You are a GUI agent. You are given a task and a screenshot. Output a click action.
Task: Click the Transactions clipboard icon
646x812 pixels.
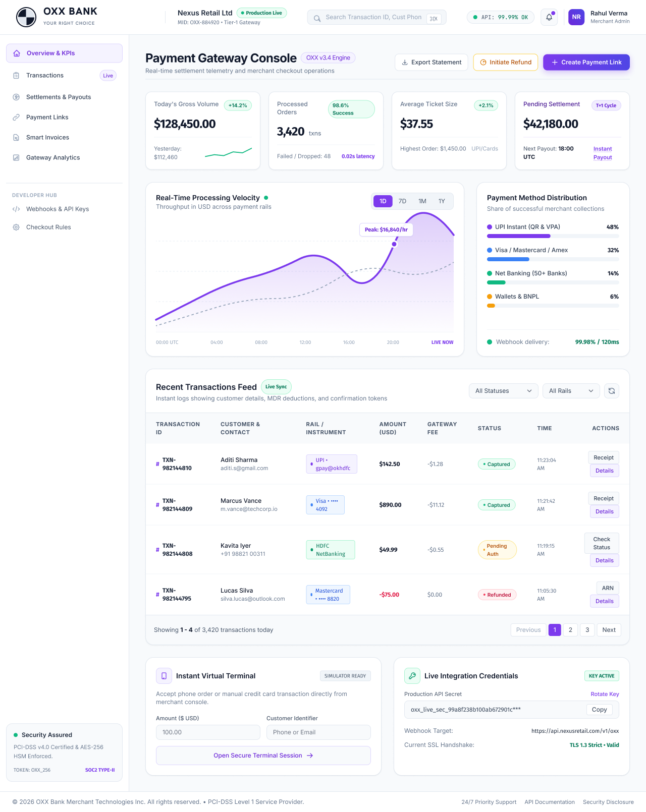pyautogui.click(x=16, y=76)
